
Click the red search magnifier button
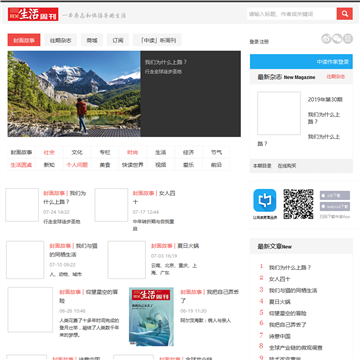345,14
